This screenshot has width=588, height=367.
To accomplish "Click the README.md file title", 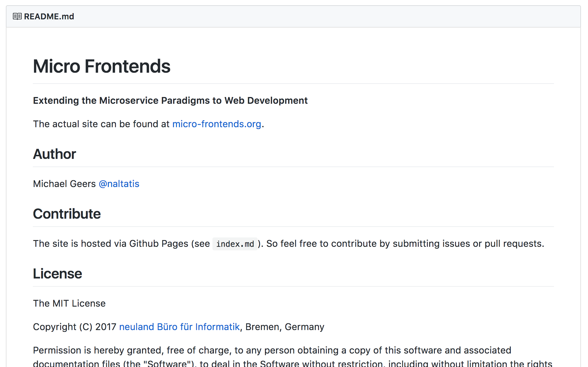I will tap(49, 16).
